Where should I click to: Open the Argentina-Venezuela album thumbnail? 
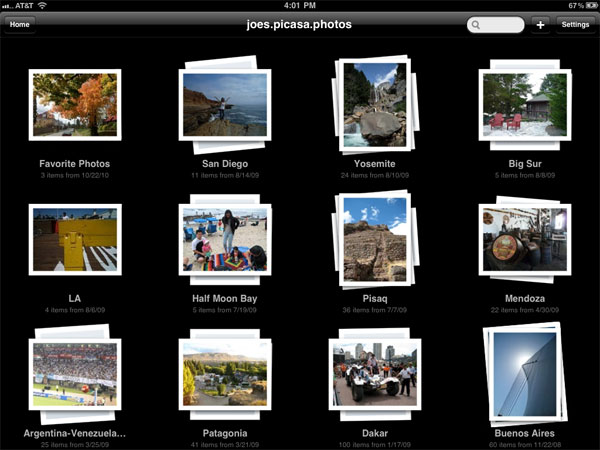(75, 374)
